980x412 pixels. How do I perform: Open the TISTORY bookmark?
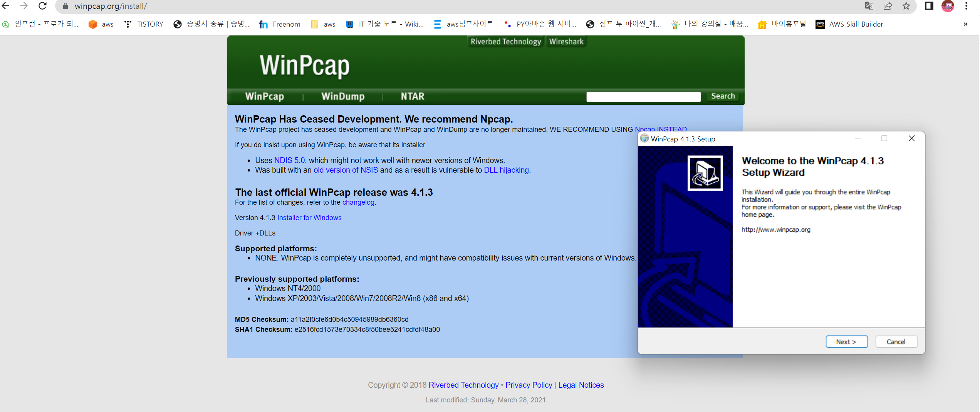[x=144, y=24]
